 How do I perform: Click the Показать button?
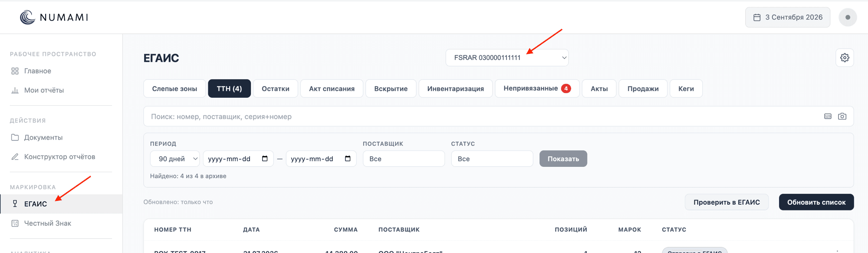pos(563,159)
